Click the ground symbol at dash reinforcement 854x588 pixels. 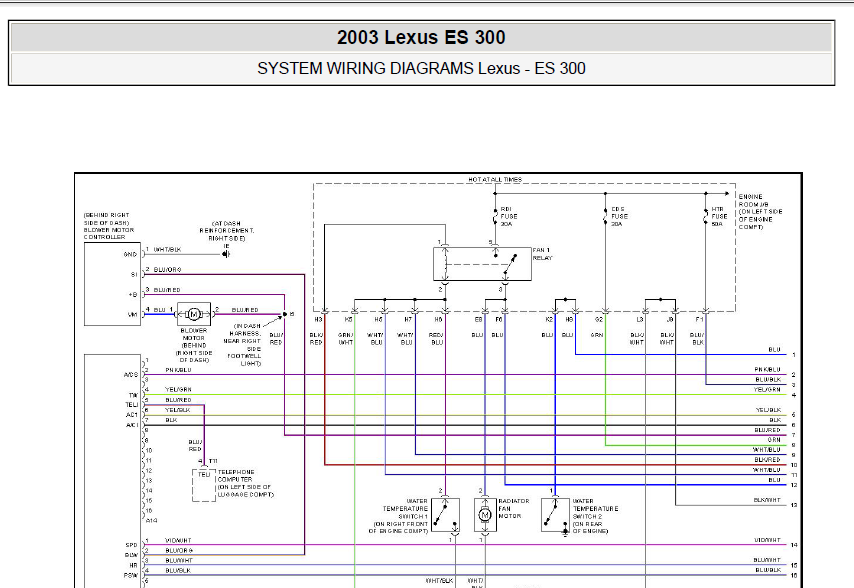(226, 254)
